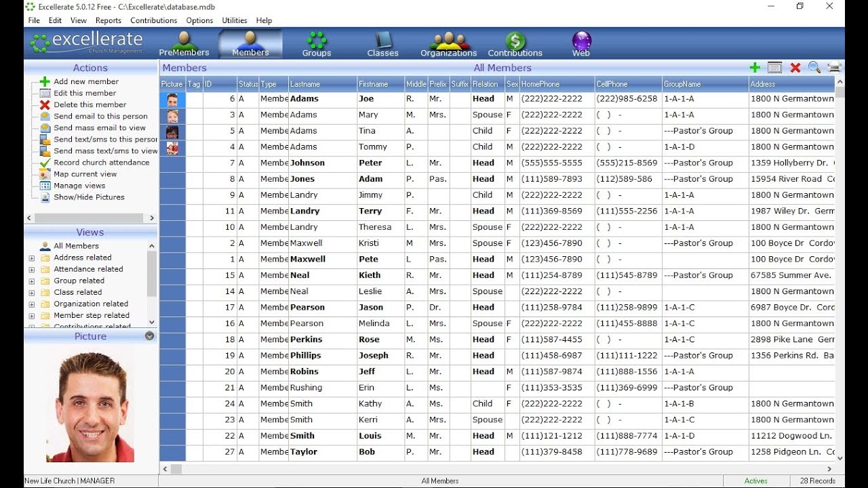The width and height of the screenshot is (868, 488).
Task: Record church attendance action
Action: [95, 163]
